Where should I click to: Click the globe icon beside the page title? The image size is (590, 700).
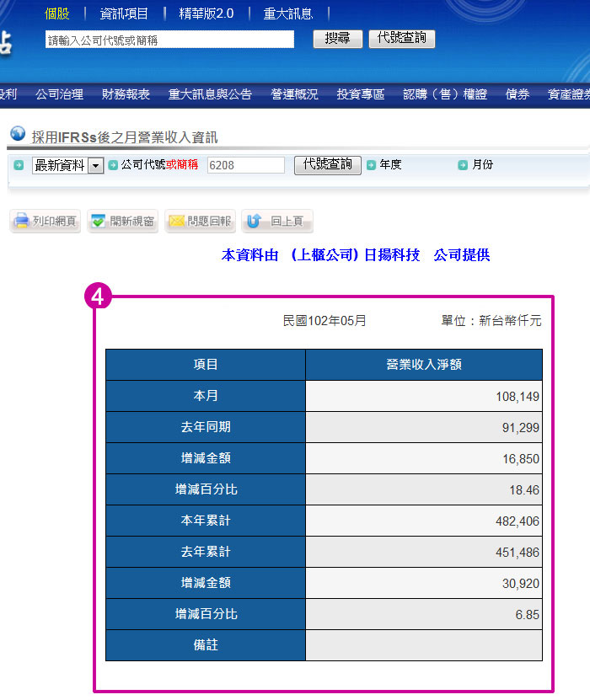18,134
